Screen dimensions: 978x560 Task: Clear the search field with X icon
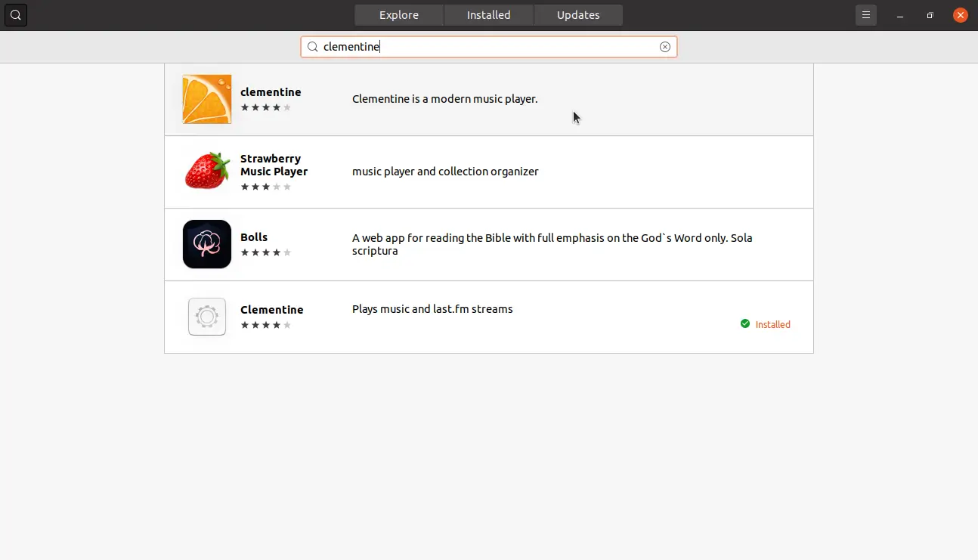[665, 47]
